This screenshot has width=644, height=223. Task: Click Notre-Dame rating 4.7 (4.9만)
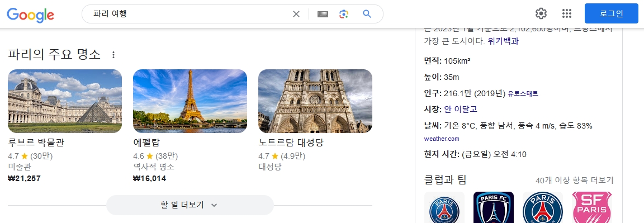tap(282, 156)
